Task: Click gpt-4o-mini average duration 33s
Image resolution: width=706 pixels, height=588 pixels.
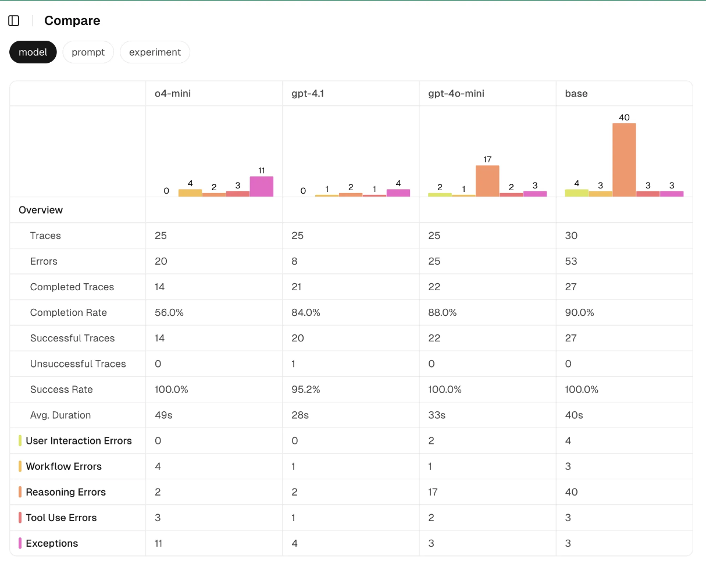Action: coord(437,415)
